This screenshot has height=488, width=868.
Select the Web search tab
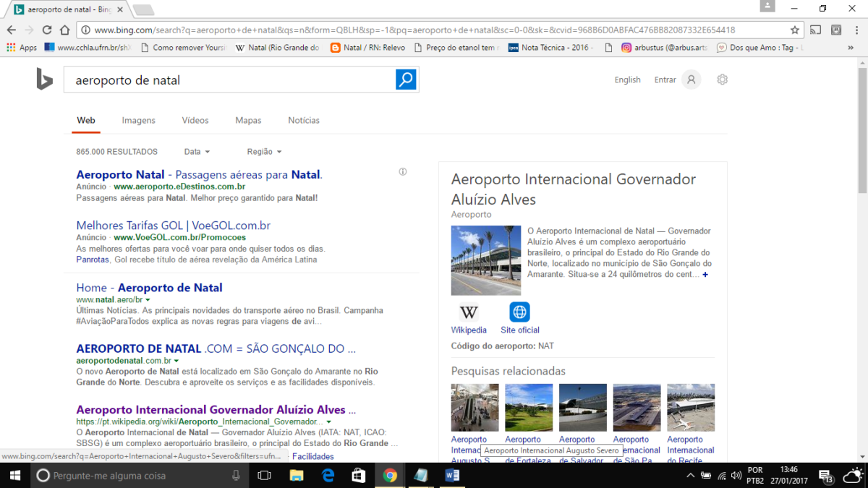[86, 121]
